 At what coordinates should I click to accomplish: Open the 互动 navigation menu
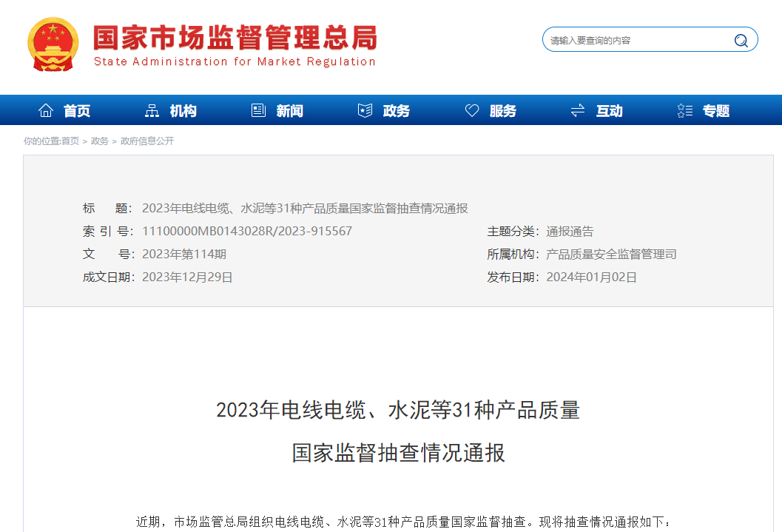tap(608, 110)
